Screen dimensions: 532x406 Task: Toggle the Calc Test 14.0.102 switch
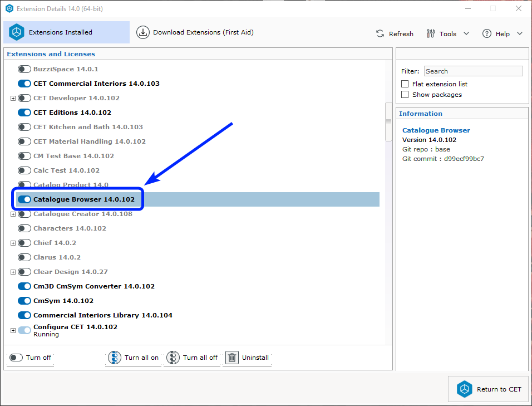coord(24,170)
